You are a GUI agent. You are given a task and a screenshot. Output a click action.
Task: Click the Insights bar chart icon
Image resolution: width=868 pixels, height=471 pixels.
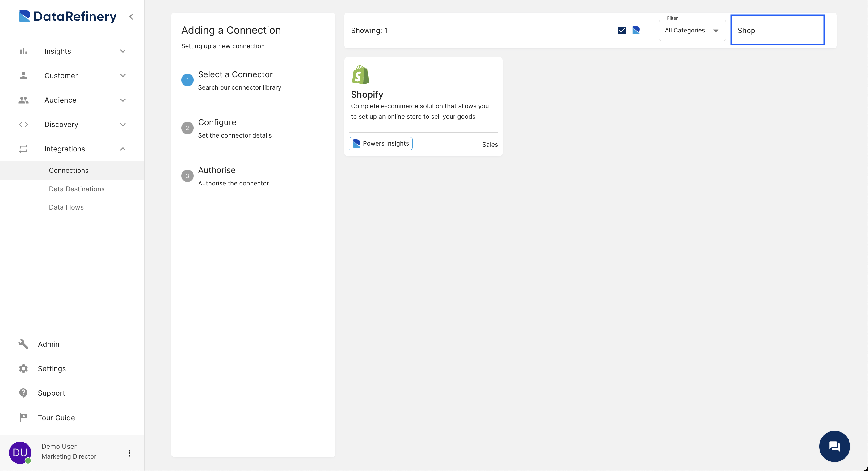coord(23,51)
